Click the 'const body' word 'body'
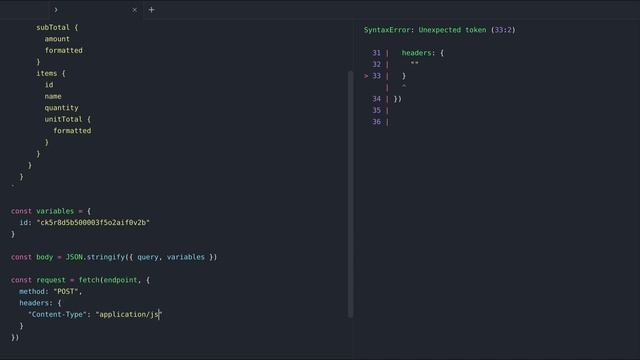Viewport: 640px width, 360px height. (45, 257)
